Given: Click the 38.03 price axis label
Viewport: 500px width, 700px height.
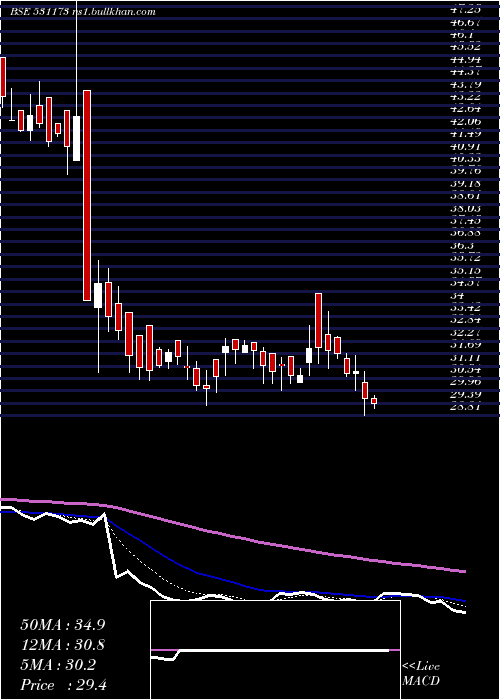Looking at the screenshot, I should coord(465,208).
